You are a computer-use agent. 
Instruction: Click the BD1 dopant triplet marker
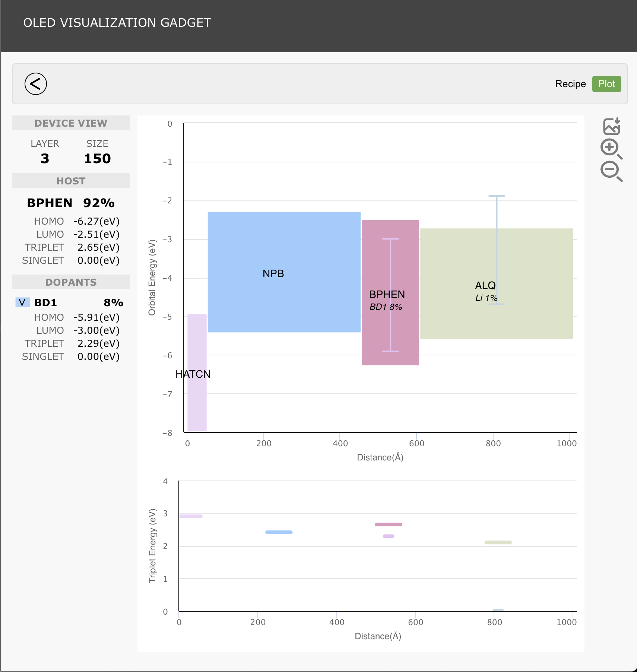point(388,536)
